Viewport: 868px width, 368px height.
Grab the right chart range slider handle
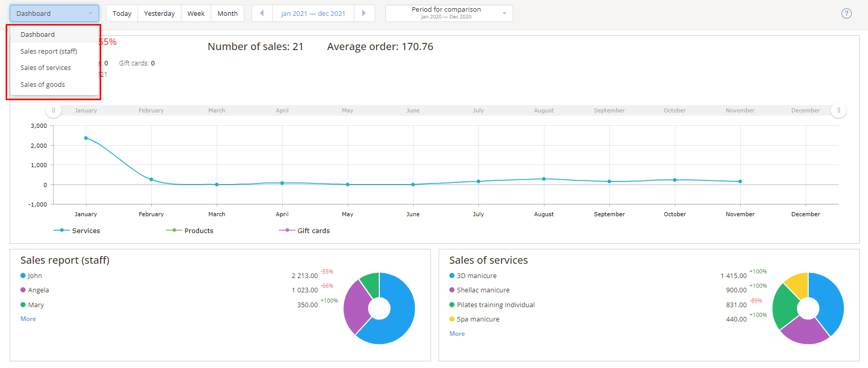(838, 110)
